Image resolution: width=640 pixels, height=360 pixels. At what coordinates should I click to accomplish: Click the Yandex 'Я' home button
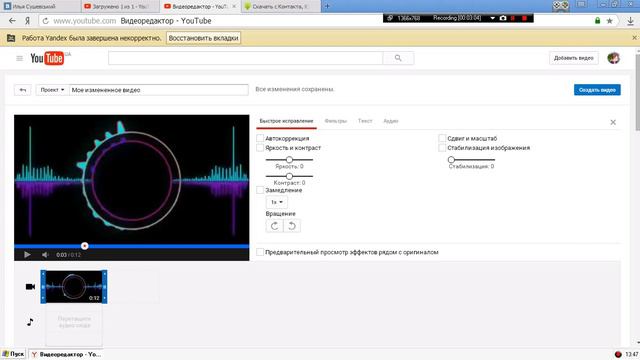pos(27,21)
